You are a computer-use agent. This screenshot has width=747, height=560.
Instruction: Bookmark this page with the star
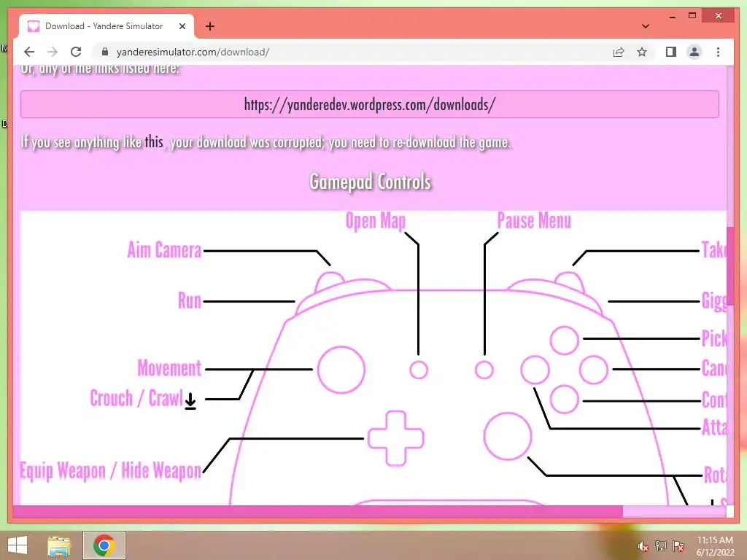(x=642, y=52)
